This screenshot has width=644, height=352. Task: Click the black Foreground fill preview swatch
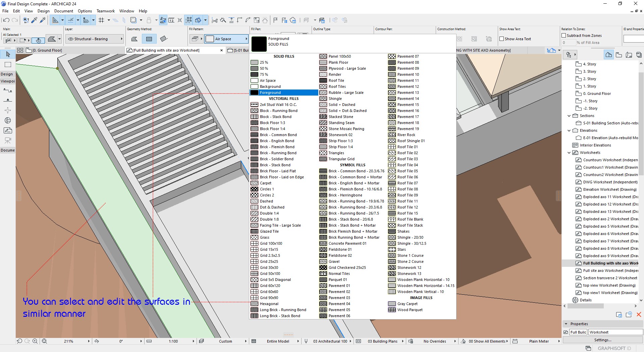pos(259,44)
